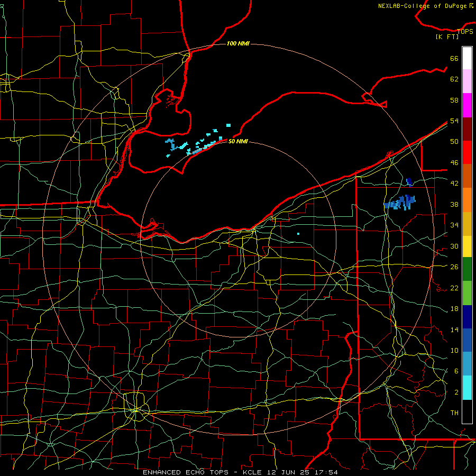Click the legend value "34"
Screen dimensions: 476x476
click(x=454, y=225)
